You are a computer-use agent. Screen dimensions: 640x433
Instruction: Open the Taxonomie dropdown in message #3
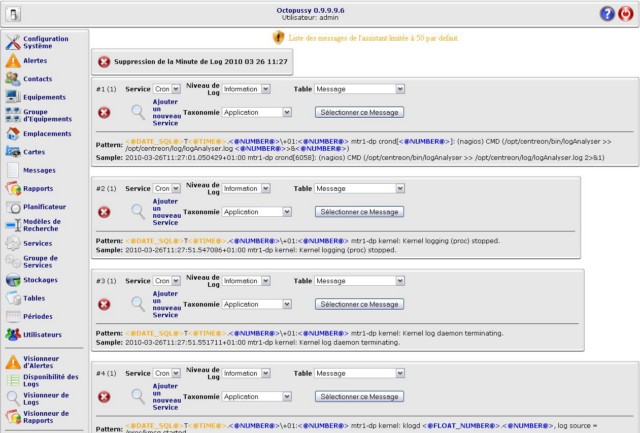point(257,304)
